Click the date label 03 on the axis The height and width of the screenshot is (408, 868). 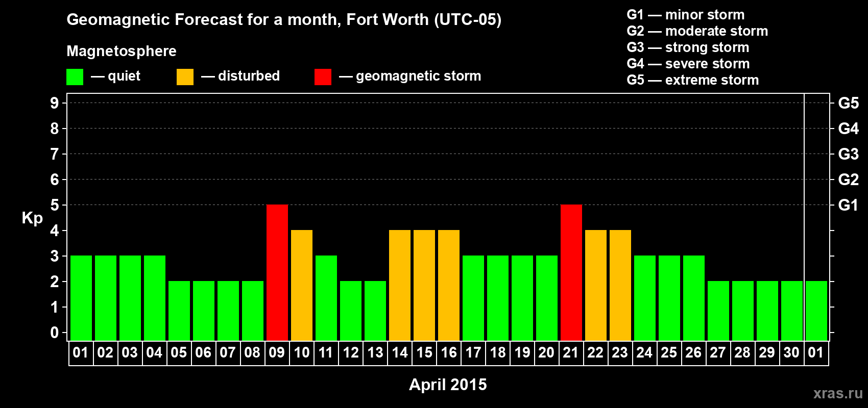(130, 353)
